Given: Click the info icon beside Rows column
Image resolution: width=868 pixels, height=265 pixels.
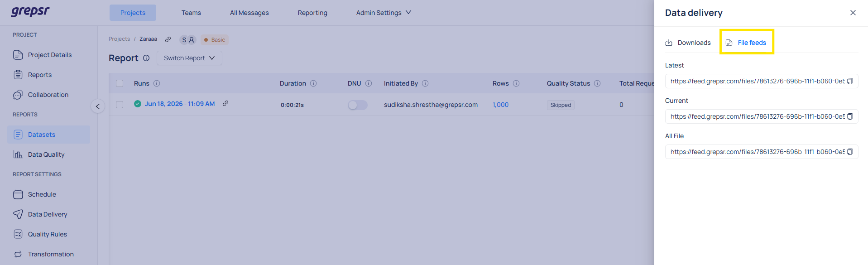Looking at the screenshot, I should click(516, 83).
